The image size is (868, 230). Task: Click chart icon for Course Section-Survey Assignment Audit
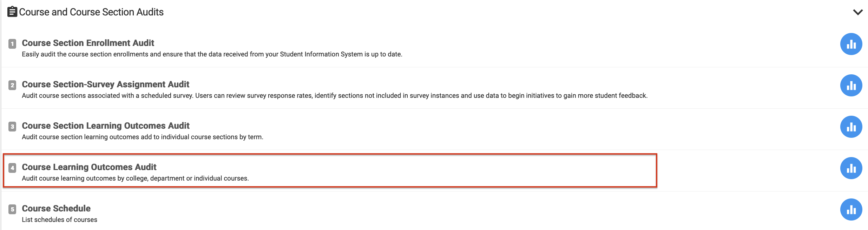(851, 86)
